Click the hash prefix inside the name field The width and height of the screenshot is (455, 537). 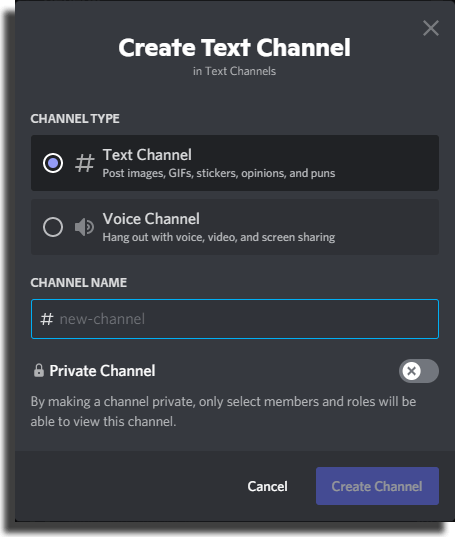coord(47,319)
